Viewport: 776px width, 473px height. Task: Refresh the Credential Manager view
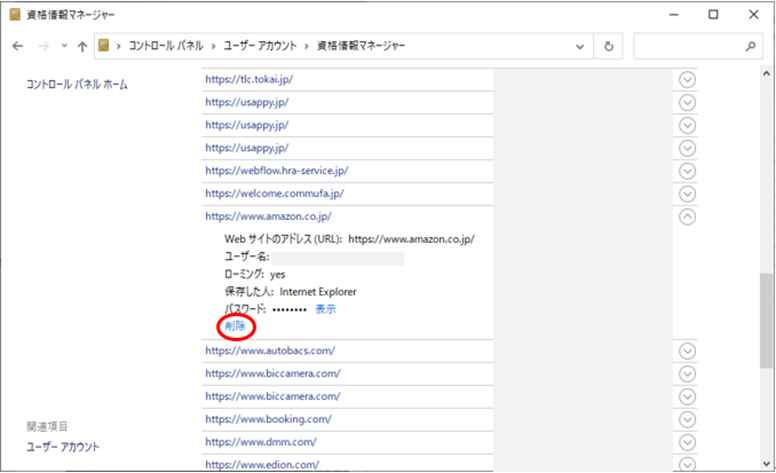609,47
